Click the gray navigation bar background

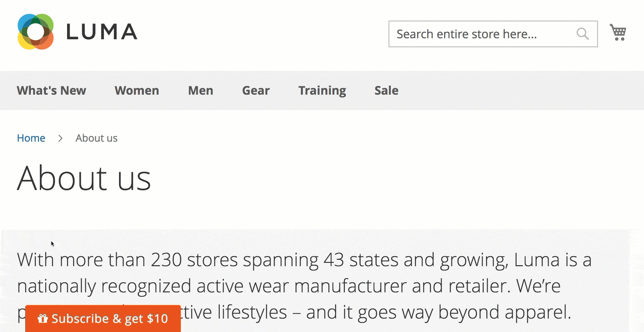520,90
